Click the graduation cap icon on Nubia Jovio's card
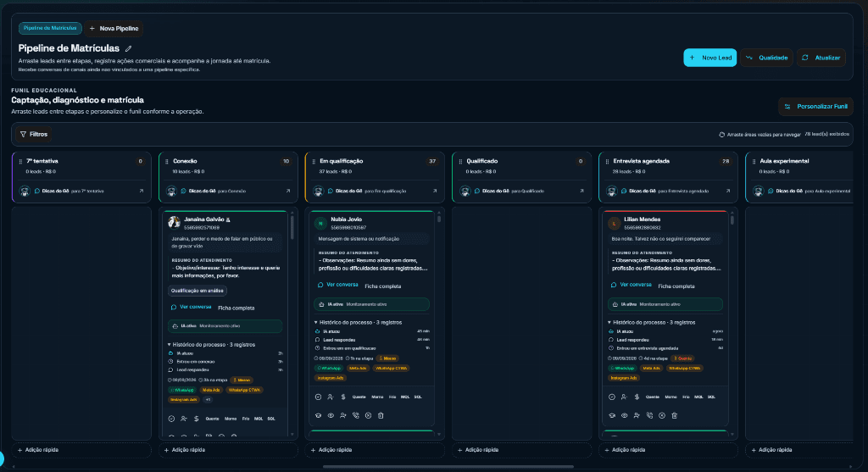The height and width of the screenshot is (472, 868). coord(319,415)
